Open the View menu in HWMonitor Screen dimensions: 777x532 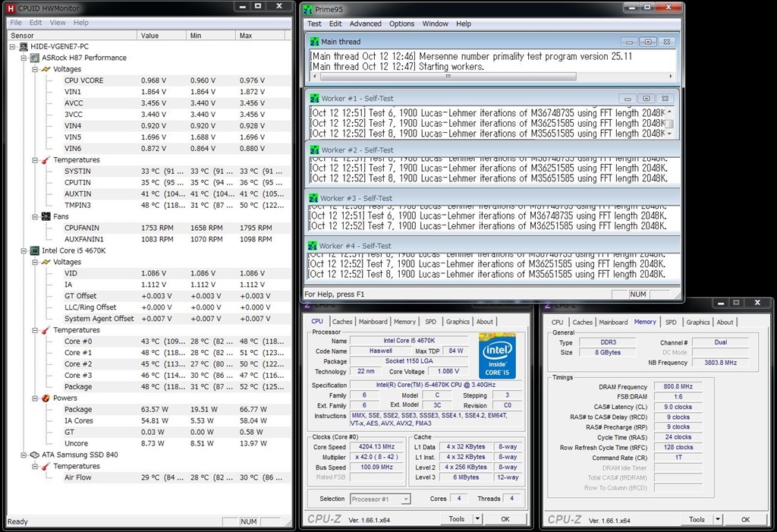click(x=58, y=23)
